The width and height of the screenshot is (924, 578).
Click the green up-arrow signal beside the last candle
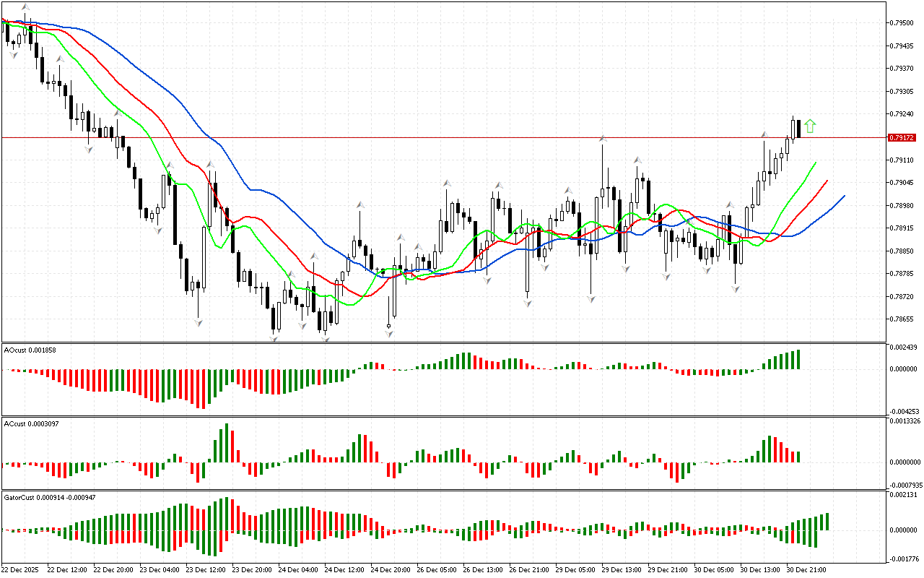810,126
